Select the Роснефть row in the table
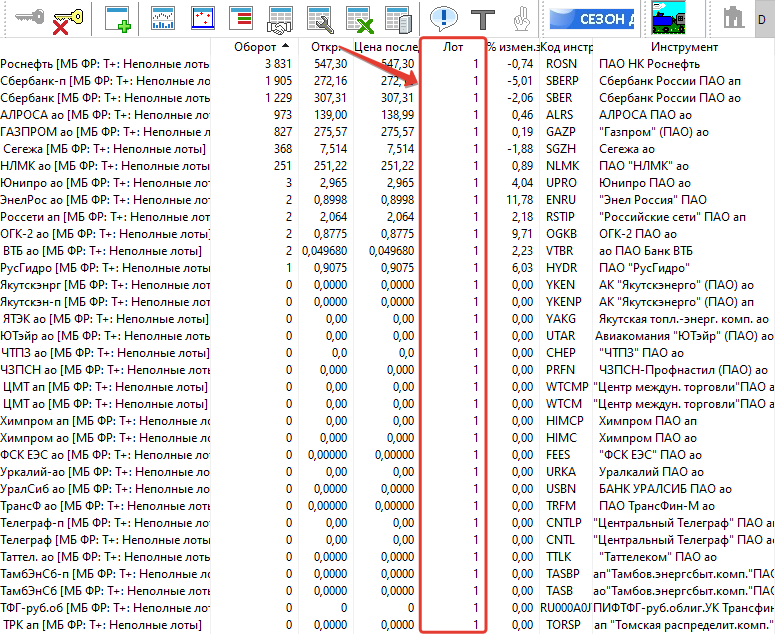Viewport: 775px width, 634px height. 105,63
